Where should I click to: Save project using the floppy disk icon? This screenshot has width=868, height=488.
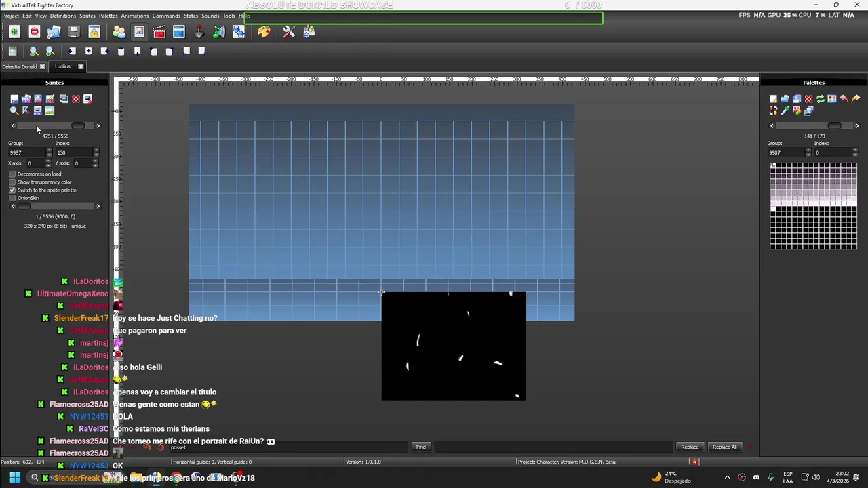(74, 32)
